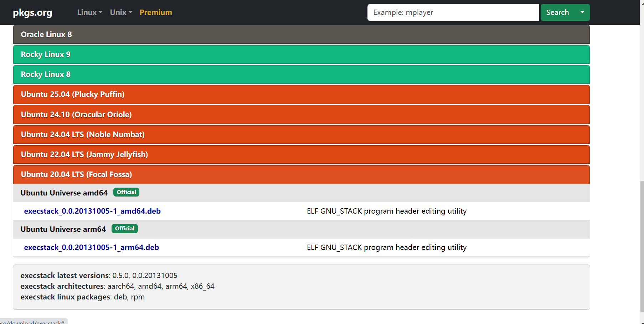Open the Linux dropdown menu
Image resolution: width=644 pixels, height=324 pixels.
90,12
